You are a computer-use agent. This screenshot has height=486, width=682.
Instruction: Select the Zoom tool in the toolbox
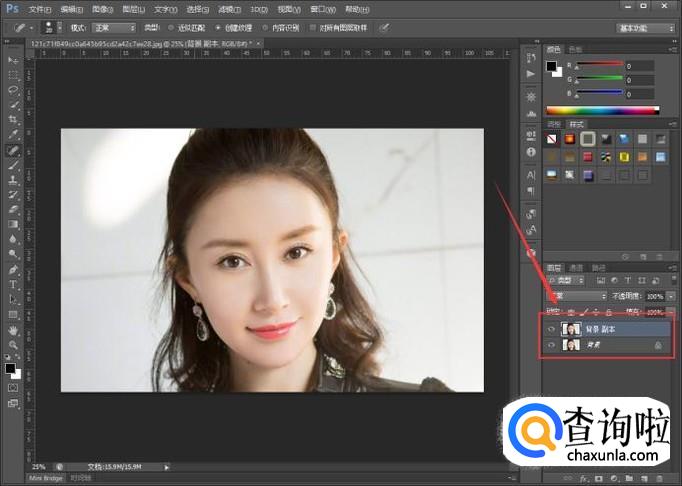pos(13,344)
